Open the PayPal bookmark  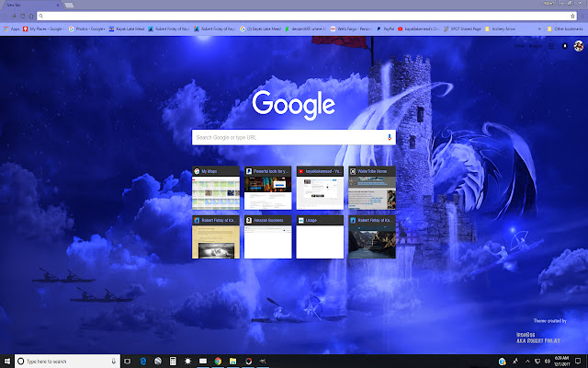(386, 29)
